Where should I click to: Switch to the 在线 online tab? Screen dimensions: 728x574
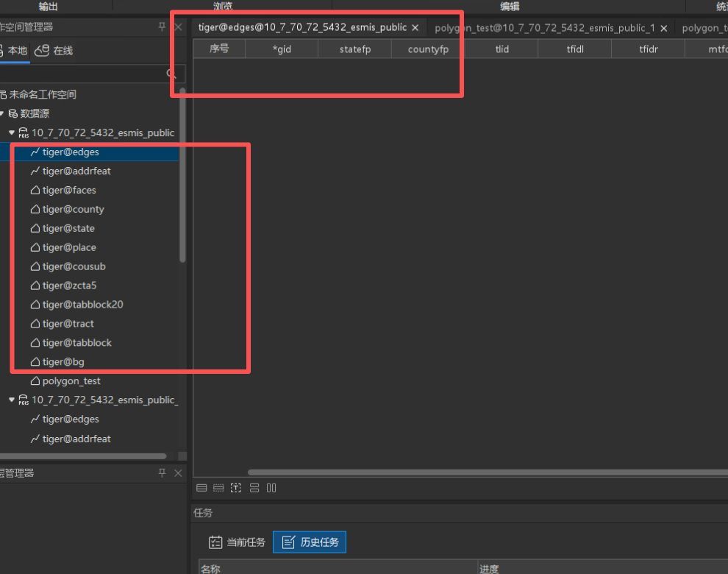54,50
